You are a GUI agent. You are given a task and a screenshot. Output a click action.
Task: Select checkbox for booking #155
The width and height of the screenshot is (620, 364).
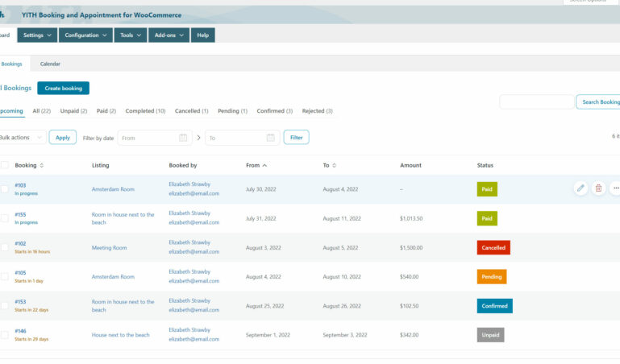pos(4,218)
